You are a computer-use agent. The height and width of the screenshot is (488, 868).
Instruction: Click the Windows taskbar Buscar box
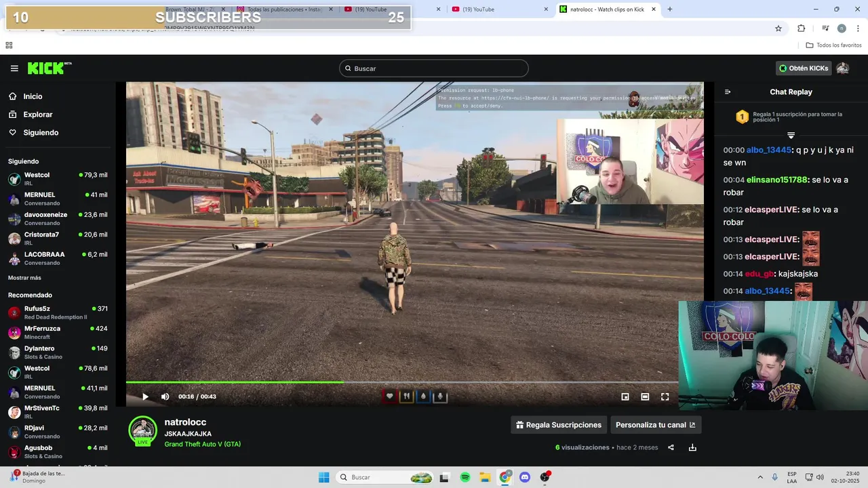tap(385, 477)
